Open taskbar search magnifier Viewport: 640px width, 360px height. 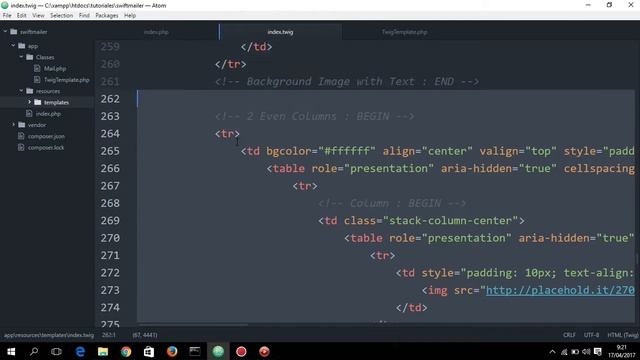tap(34, 351)
